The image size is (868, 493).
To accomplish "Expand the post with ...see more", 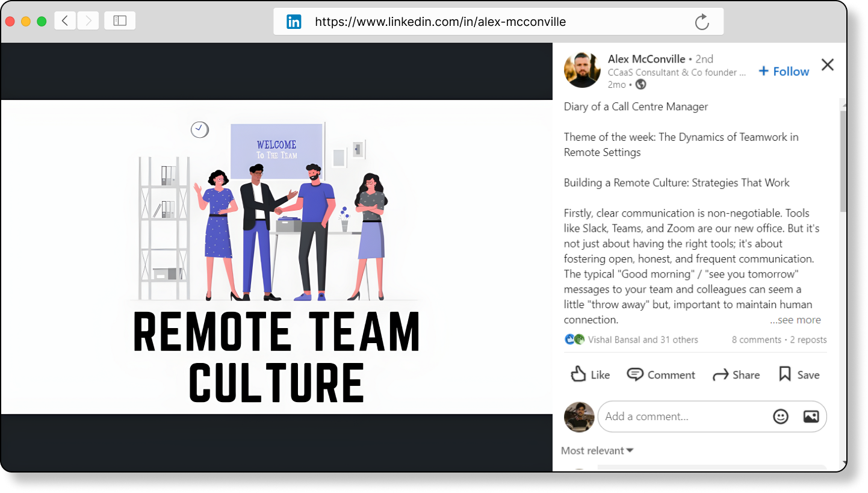I will [795, 320].
